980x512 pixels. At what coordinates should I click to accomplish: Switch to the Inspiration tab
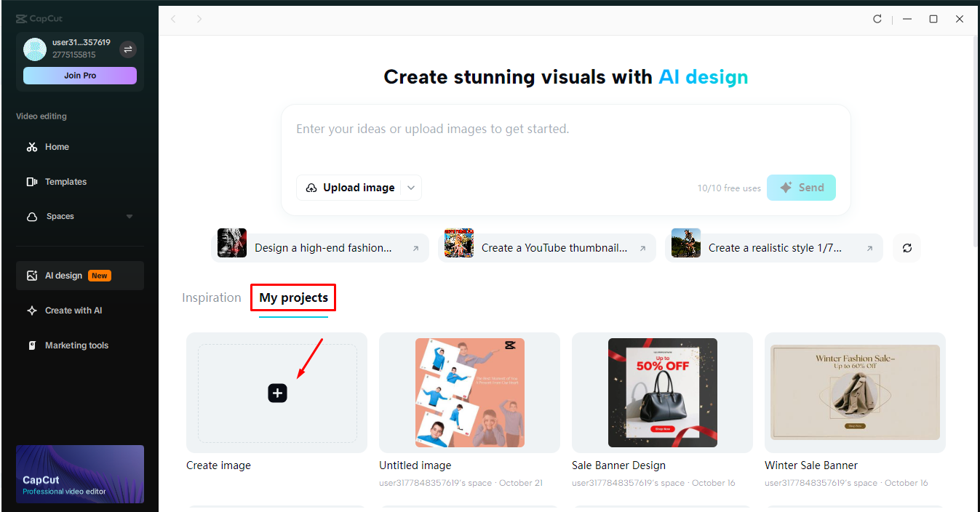[211, 297]
